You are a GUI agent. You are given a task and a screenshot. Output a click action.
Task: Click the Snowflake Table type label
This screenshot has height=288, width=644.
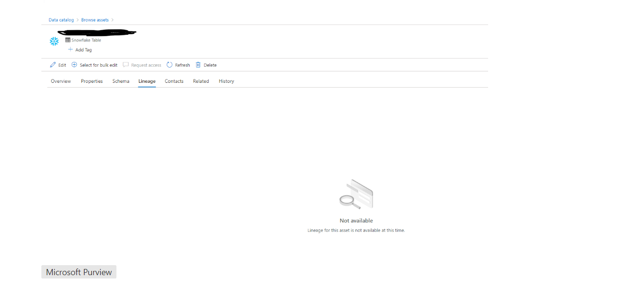click(x=87, y=40)
